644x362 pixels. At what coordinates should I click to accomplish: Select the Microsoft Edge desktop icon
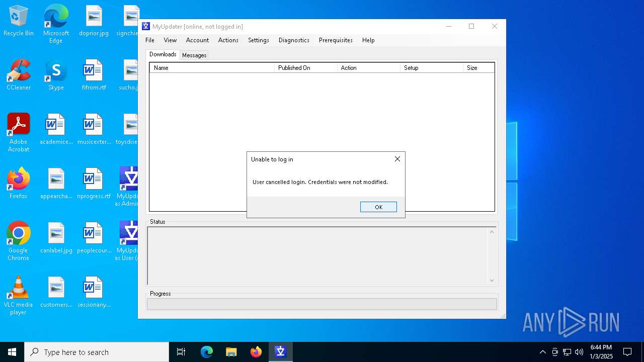[56, 24]
